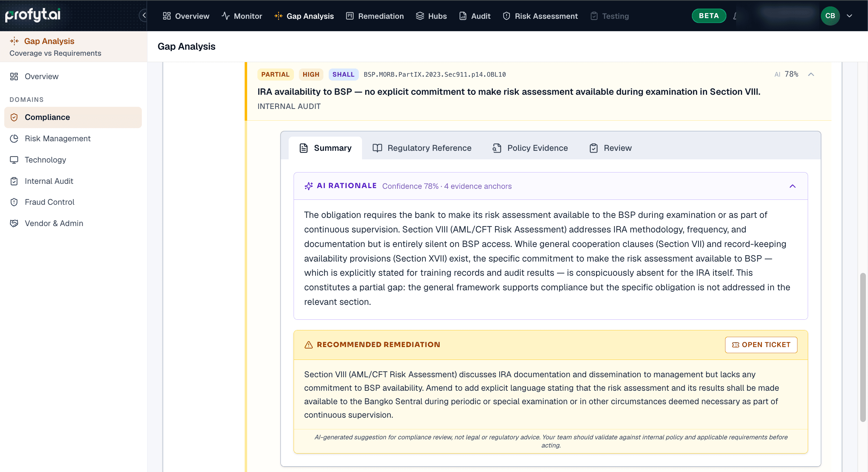Click the Audit document icon in top nav
Viewport: 868px width, 472px height.
463,16
